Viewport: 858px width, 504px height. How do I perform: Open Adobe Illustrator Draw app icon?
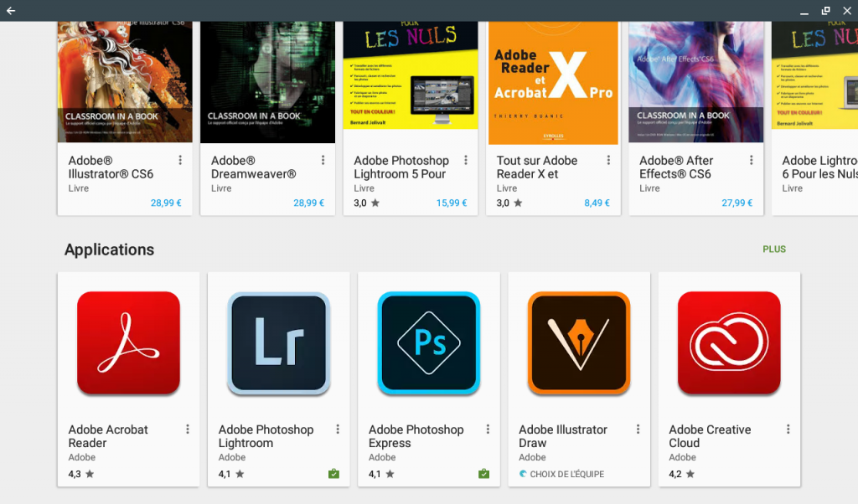click(579, 342)
